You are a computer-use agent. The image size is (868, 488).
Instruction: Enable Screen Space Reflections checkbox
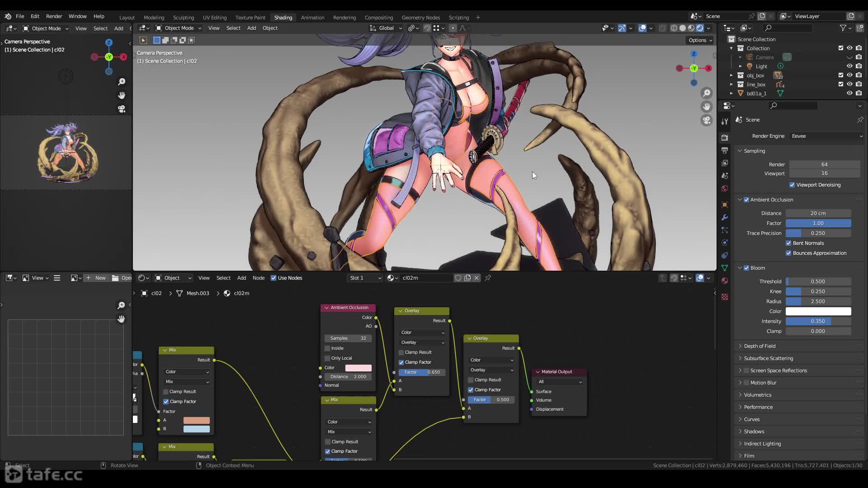point(746,371)
